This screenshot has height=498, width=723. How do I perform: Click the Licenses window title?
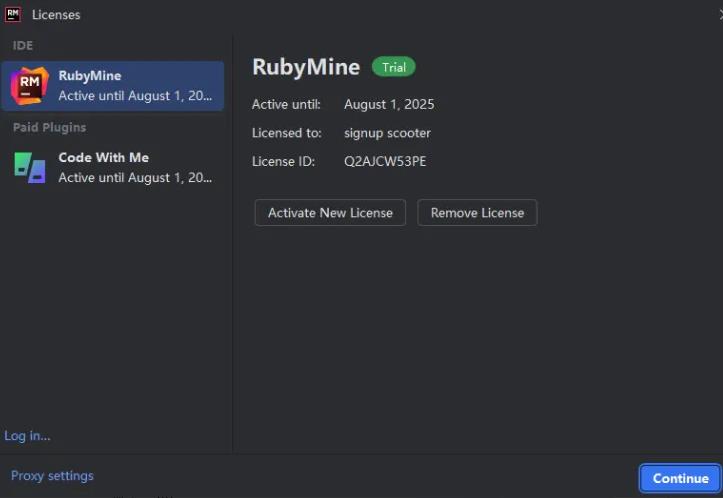tap(56, 15)
